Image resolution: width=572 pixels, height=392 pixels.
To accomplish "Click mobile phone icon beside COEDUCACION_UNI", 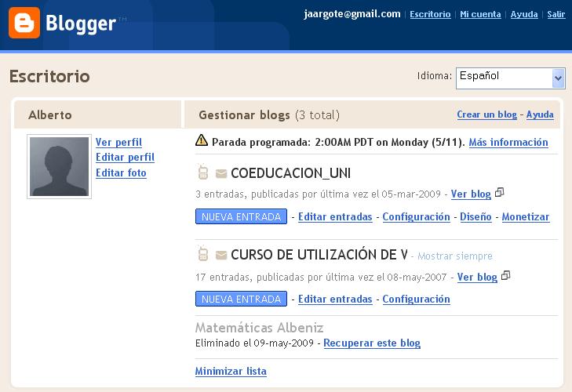I will 202,172.
